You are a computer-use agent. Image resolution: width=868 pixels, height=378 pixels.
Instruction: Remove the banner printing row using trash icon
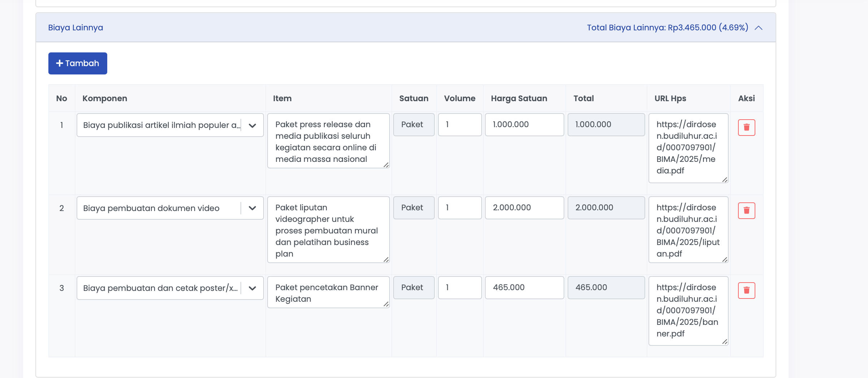[746, 291]
